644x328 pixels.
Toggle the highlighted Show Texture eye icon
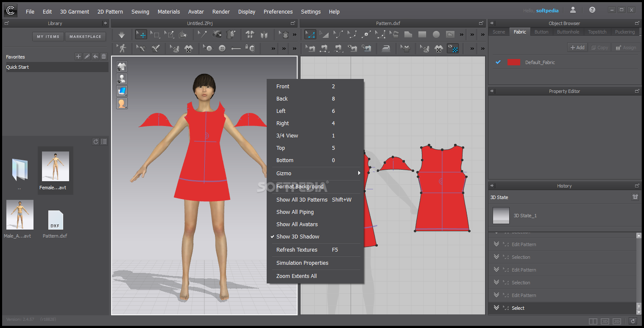452,48
